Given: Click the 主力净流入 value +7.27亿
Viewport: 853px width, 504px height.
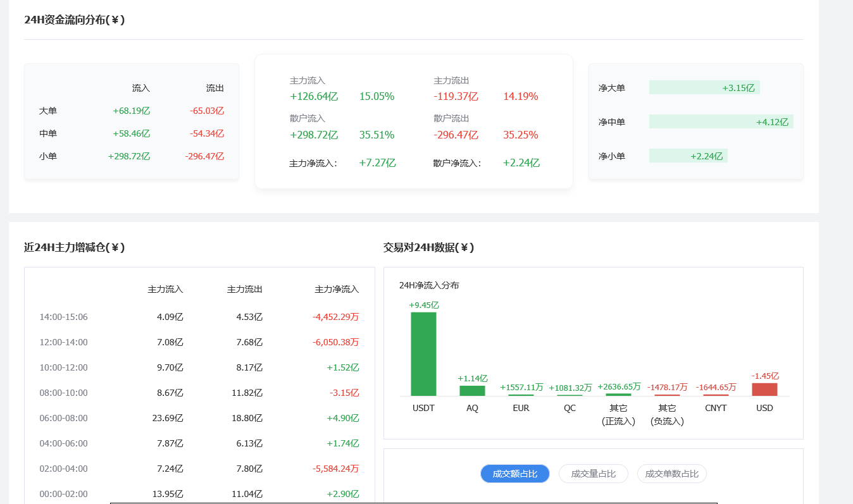Looking at the screenshot, I should click(377, 163).
